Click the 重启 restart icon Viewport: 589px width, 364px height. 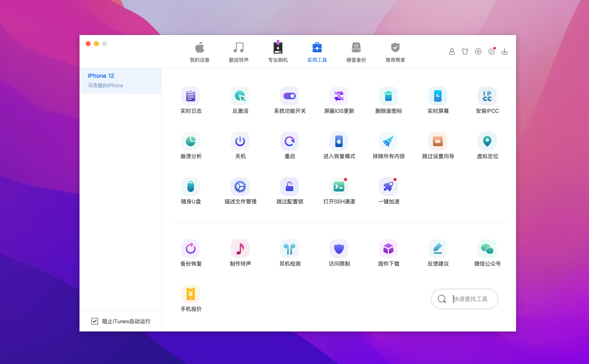click(x=290, y=141)
